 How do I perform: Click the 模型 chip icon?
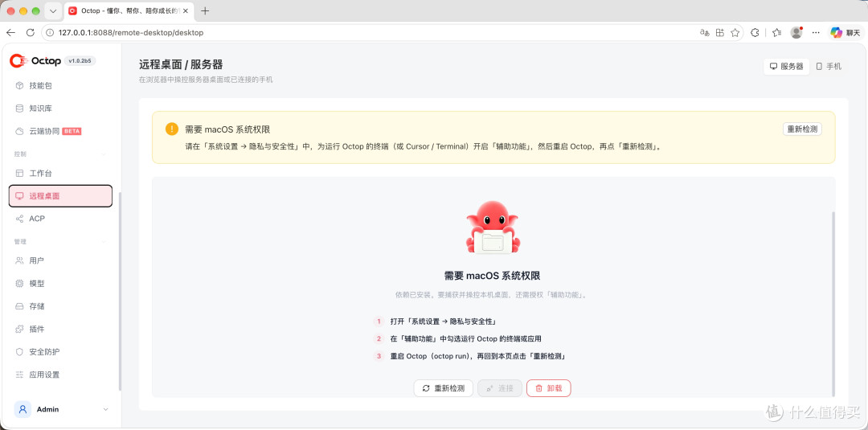pos(19,284)
